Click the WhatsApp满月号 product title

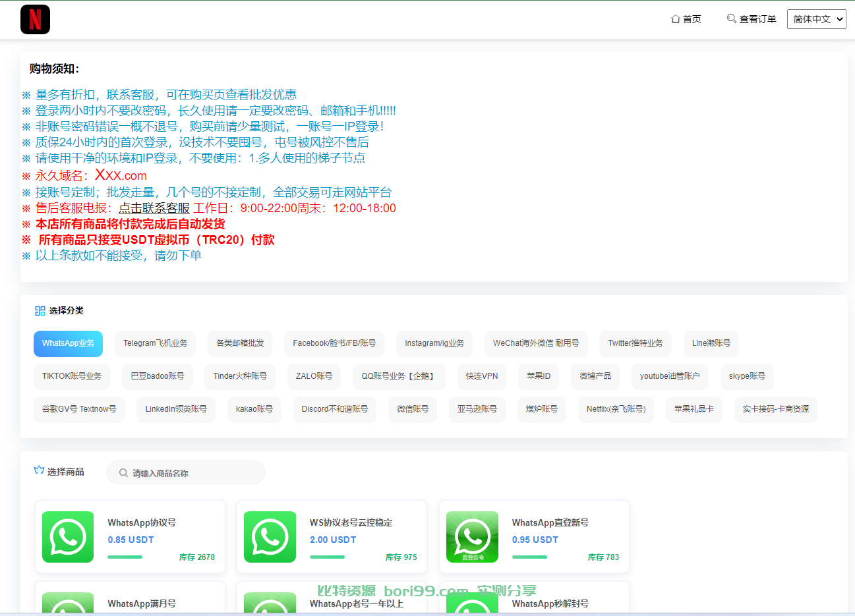[x=142, y=603]
